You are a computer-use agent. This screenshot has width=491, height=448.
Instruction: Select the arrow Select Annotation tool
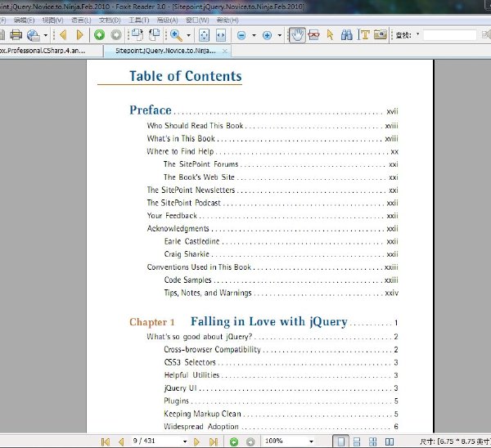tap(330, 34)
